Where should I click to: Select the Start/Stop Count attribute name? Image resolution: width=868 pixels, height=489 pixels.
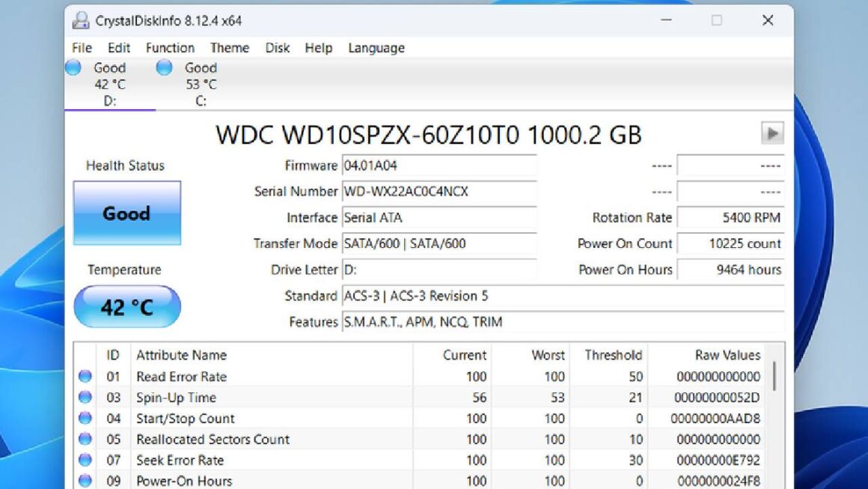click(186, 419)
